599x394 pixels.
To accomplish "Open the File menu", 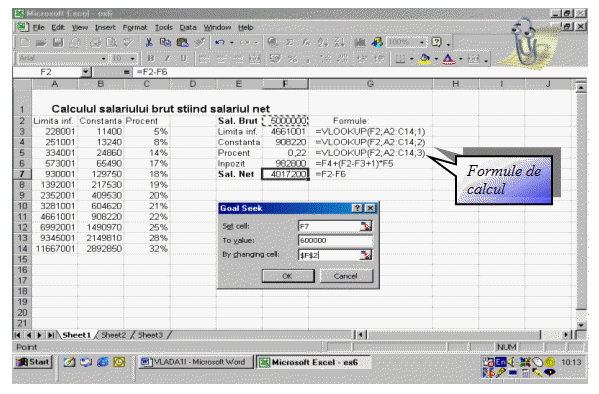I will point(39,28).
